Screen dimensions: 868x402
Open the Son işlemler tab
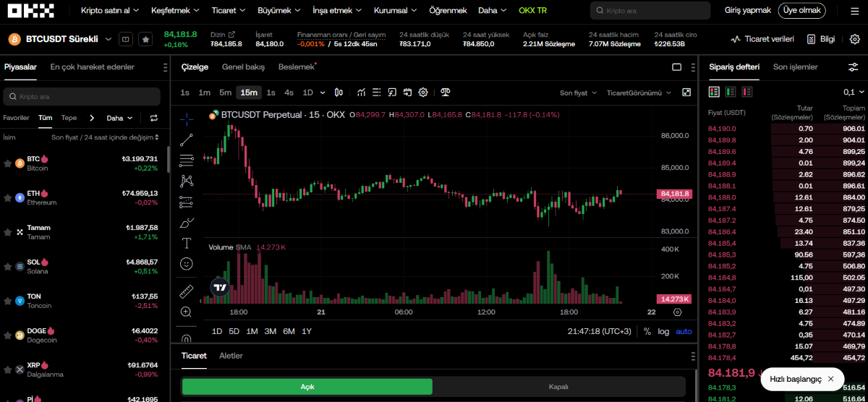795,67
